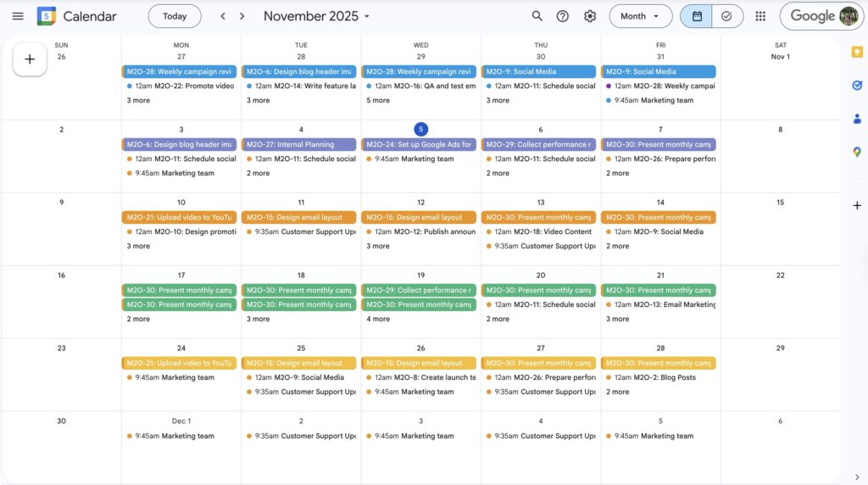Click the Create plus button
Screen dimensions: 868x485
pyautogui.click(x=30, y=59)
